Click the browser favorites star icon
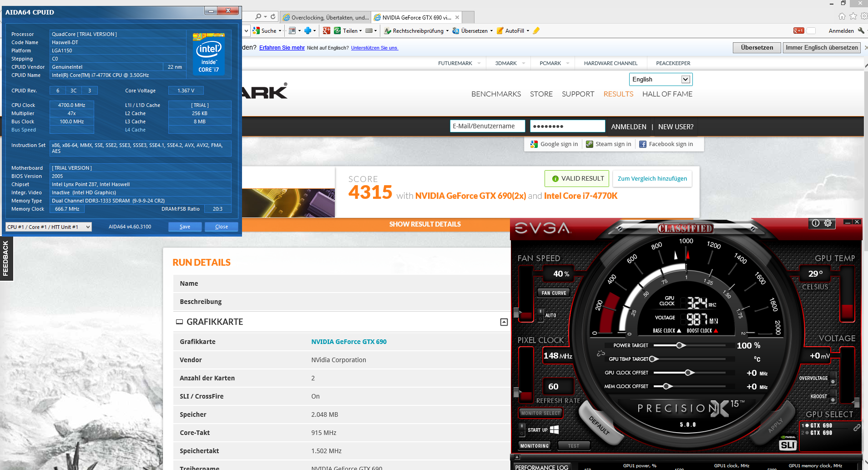Viewport: 868px width, 470px height. pyautogui.click(x=853, y=16)
